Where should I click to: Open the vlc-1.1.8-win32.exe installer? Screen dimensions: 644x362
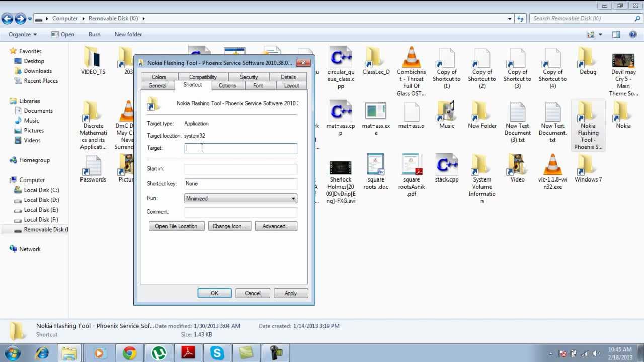click(552, 166)
